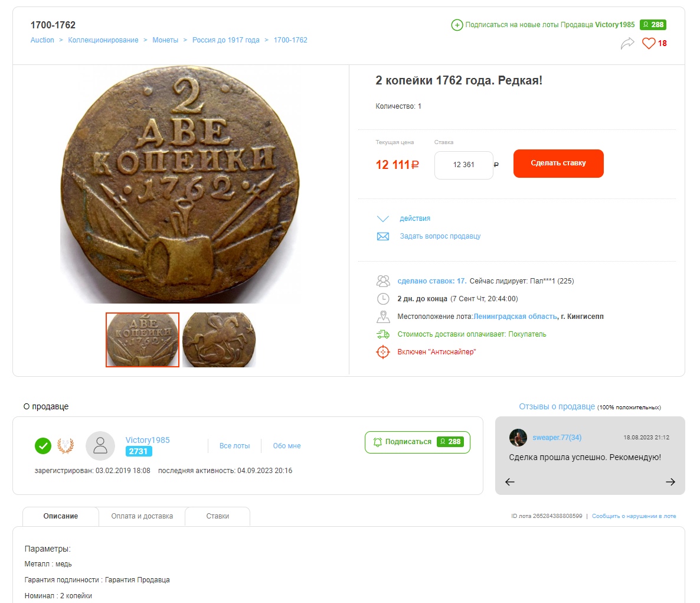Image resolution: width=700 pixels, height=603 pixels.
Task: Click the bid amount input field
Action: [463, 165]
